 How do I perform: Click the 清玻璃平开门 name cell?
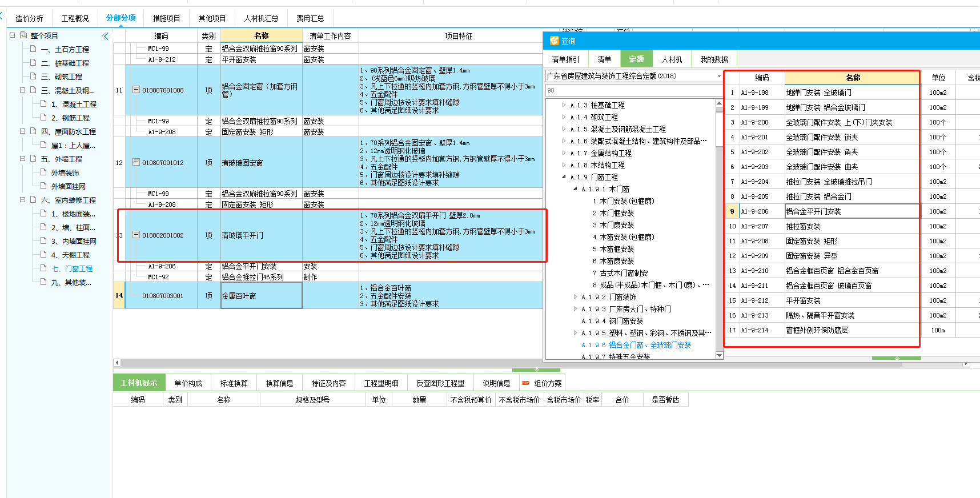click(261, 235)
